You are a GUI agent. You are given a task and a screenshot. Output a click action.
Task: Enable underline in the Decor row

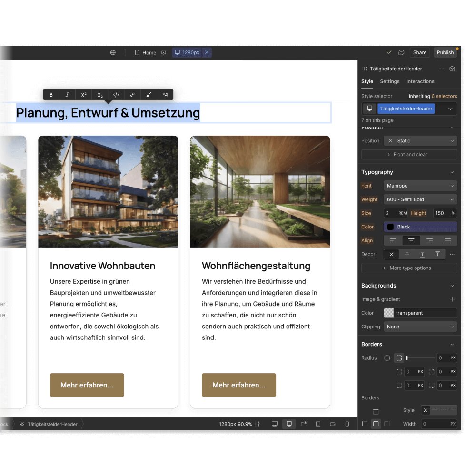click(422, 254)
